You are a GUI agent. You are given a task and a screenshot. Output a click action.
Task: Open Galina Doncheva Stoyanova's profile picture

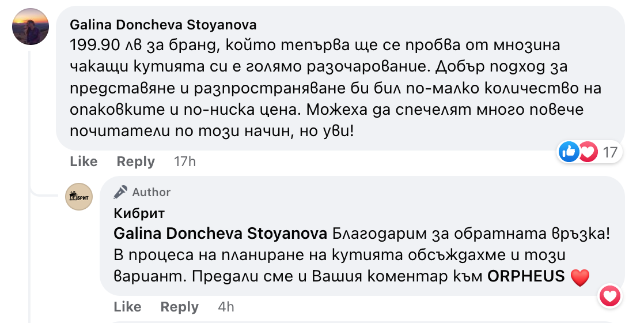pyautogui.click(x=30, y=27)
